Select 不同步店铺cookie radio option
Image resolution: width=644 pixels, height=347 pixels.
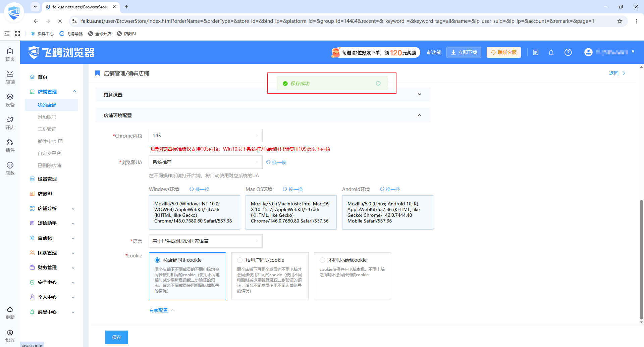tap(322, 260)
